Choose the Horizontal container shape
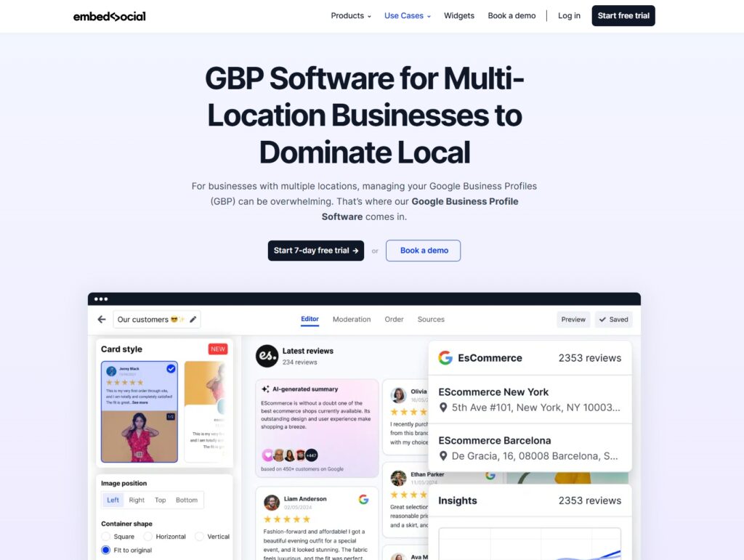744x560 pixels. click(148, 536)
